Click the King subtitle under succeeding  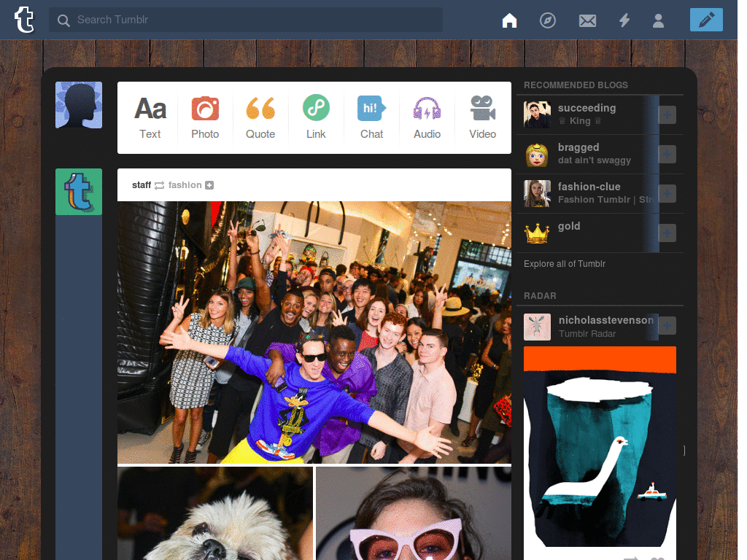tap(580, 121)
